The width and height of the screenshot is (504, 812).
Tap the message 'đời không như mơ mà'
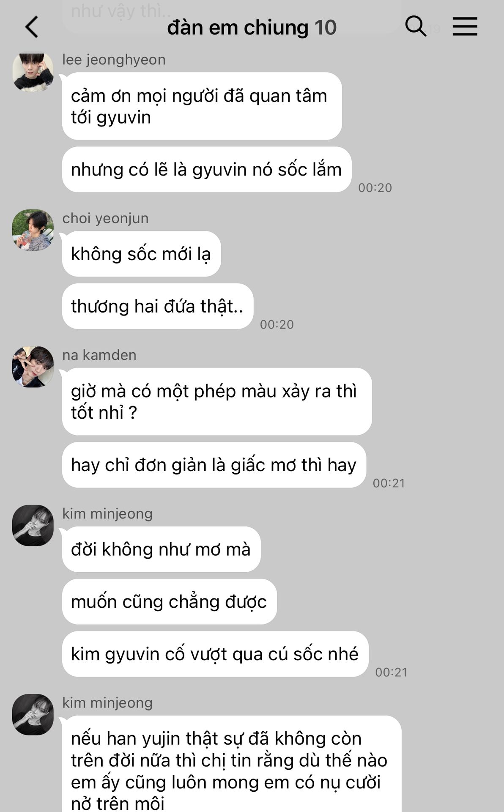click(161, 549)
